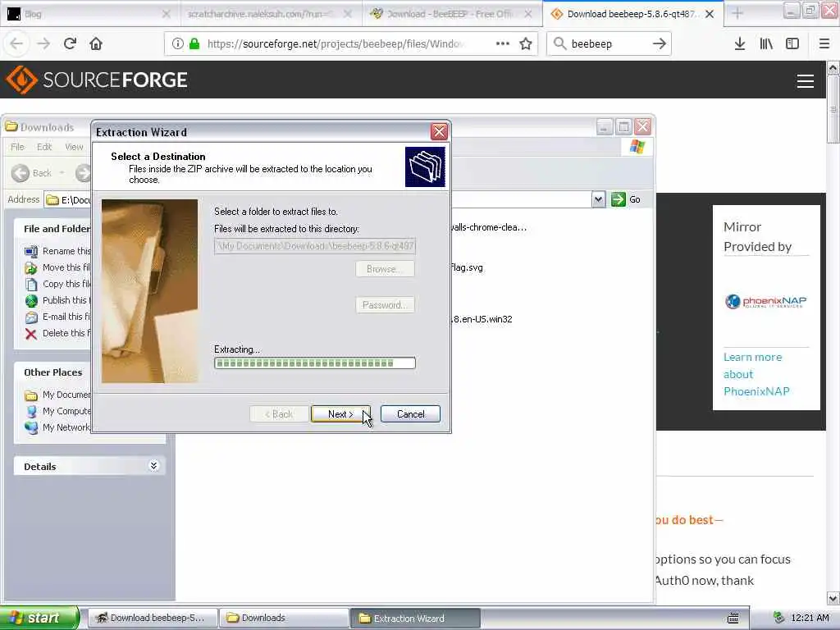Viewport: 840px width, 630px height.
Task: Click browser page vertical scrollbar thumb
Action: tap(833, 110)
